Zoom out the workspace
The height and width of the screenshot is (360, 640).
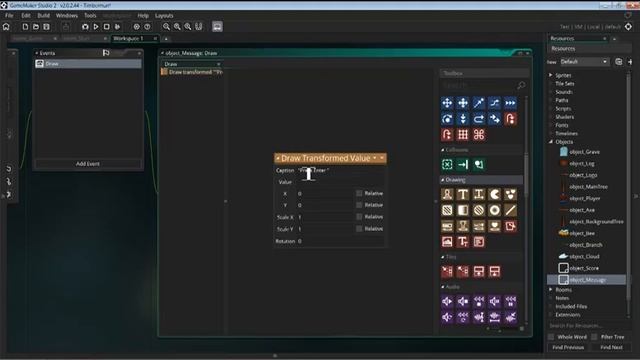166,27
